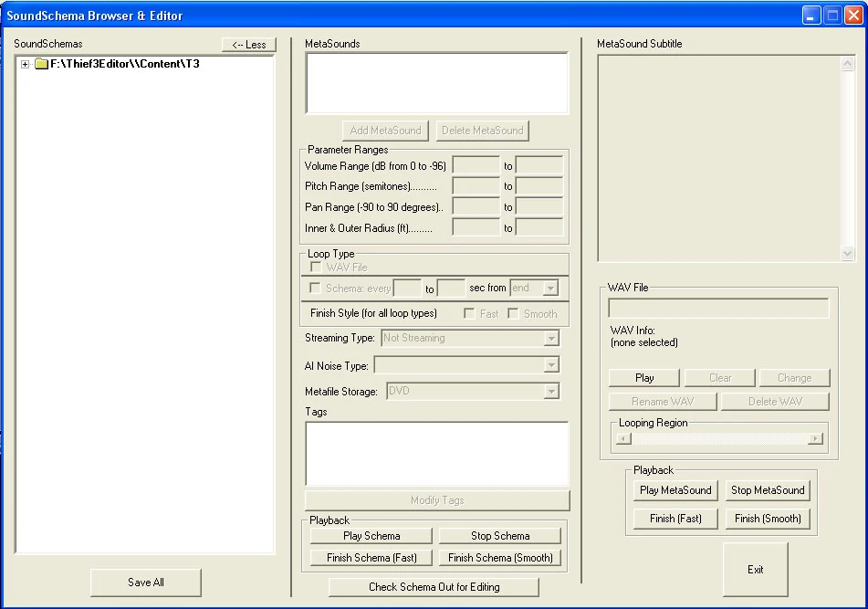
Task: Click the '<-- Less' button
Action: tap(249, 45)
